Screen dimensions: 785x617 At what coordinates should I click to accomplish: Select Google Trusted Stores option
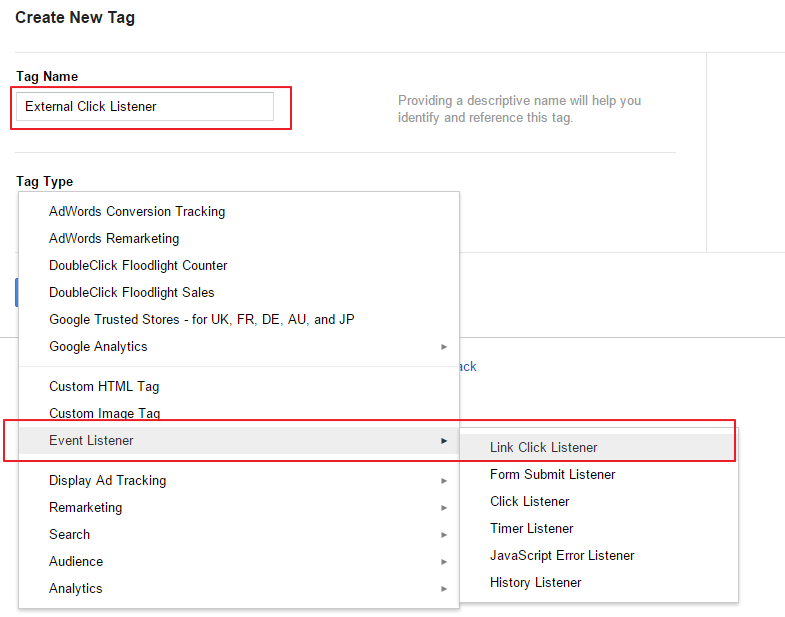(239, 320)
